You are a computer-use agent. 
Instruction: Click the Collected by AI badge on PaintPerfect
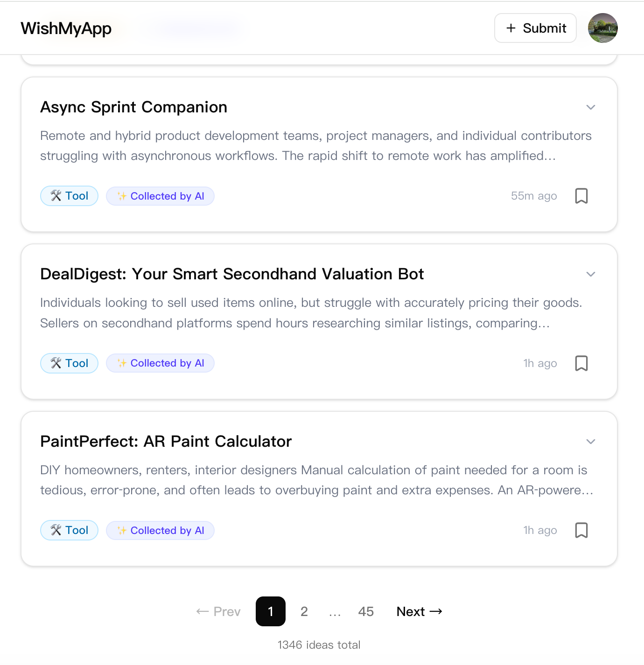(x=160, y=530)
